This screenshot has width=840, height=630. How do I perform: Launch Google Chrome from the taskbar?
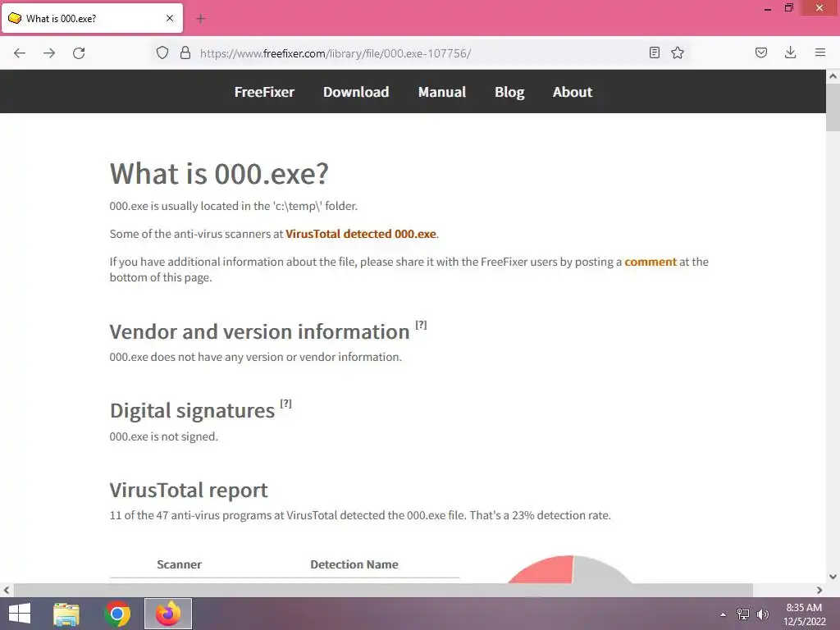coord(117,614)
